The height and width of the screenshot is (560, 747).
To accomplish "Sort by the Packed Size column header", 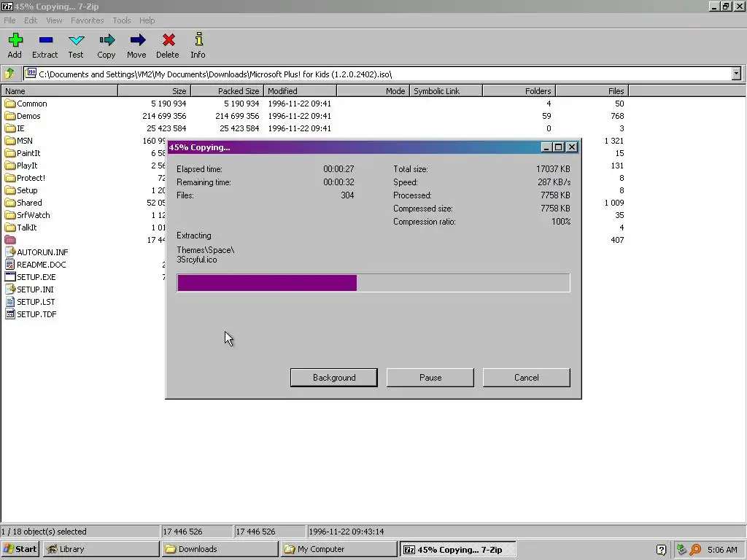I will 228,91.
